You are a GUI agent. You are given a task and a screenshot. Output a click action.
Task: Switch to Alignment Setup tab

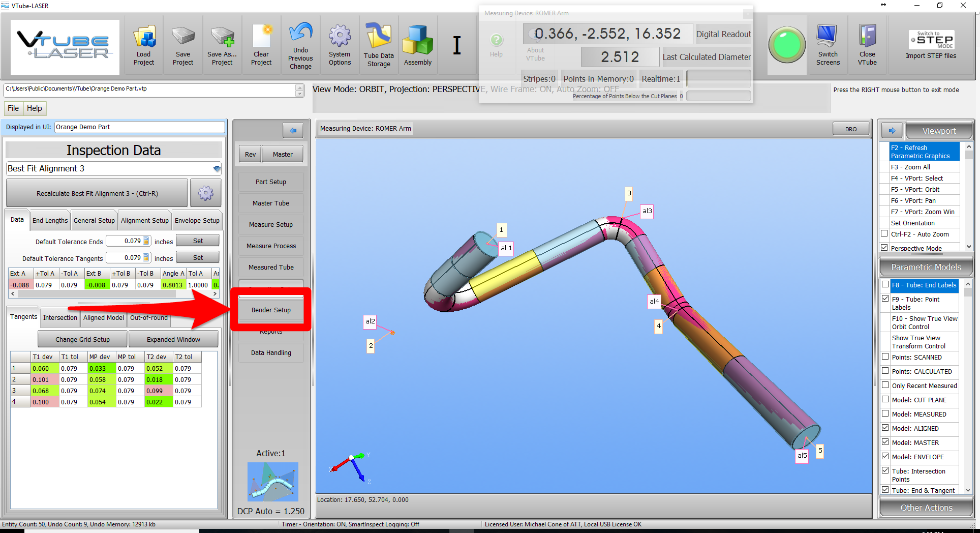145,220
